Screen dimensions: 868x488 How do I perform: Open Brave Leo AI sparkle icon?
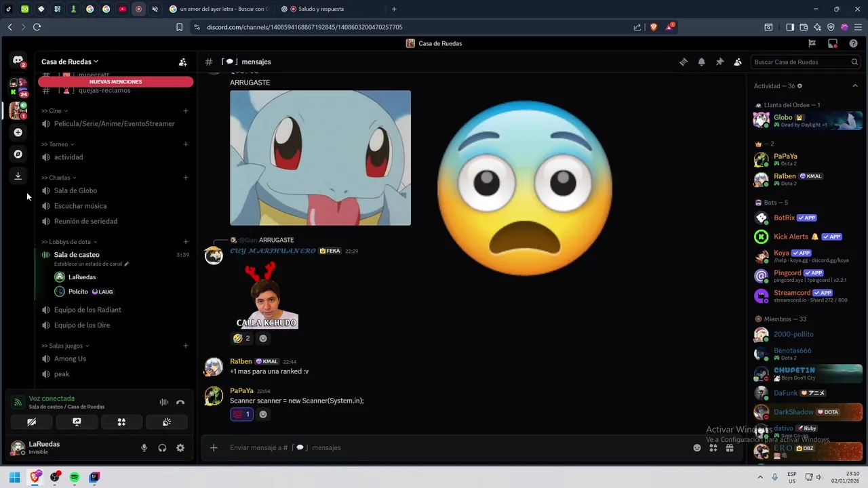[x=817, y=27]
